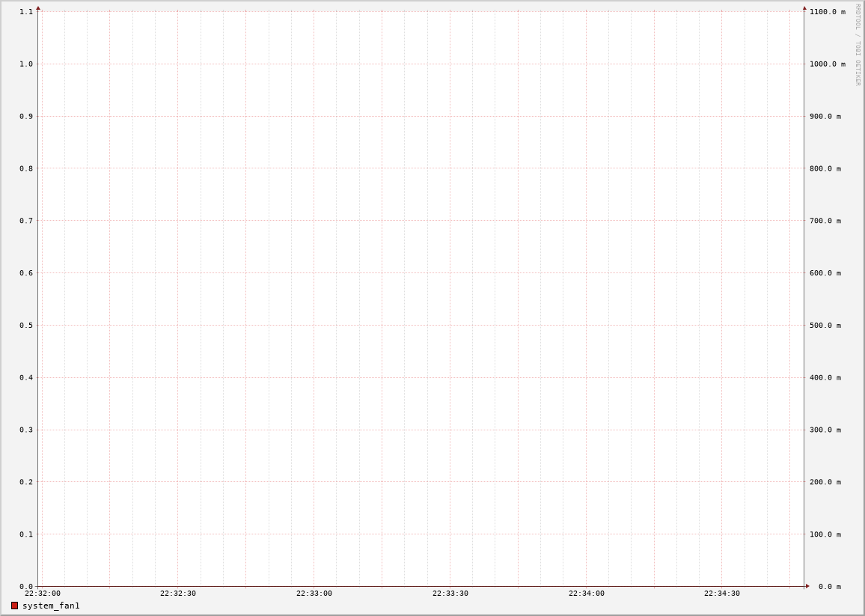This screenshot has height=616, width=865.
Task: Click the red arrow ending the time axis
Action: click(807, 586)
